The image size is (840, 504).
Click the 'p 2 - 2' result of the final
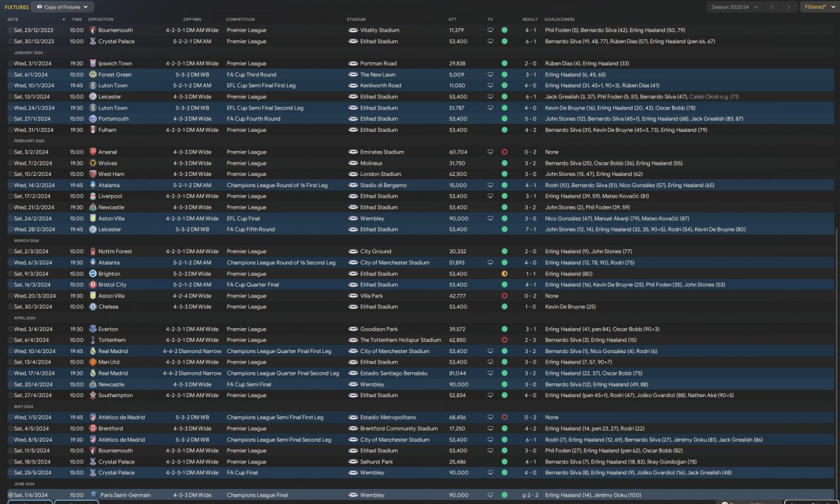tap(529, 495)
